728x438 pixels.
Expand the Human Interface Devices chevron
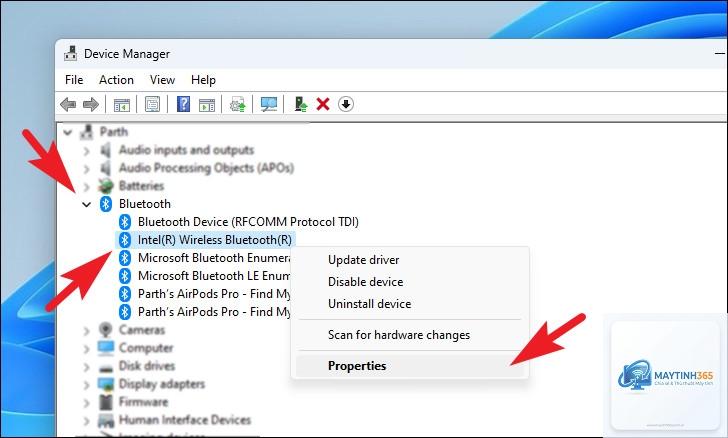pyautogui.click(x=86, y=421)
